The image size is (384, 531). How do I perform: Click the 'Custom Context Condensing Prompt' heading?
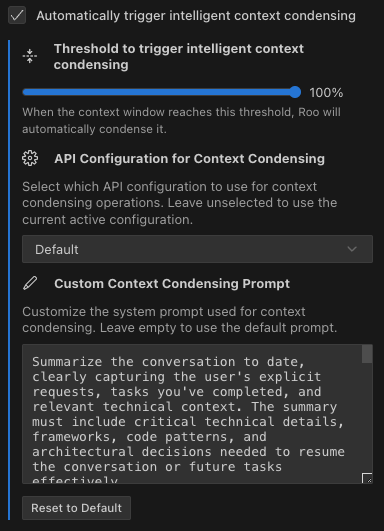(172, 284)
